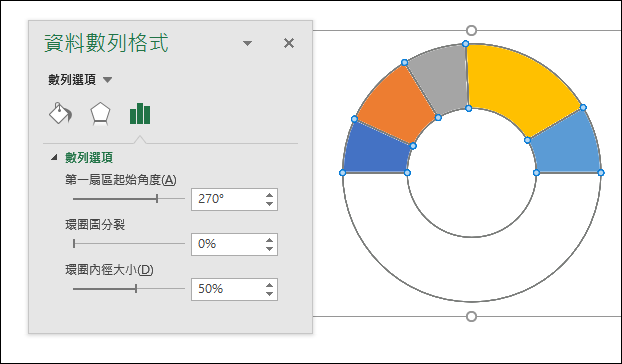The width and height of the screenshot is (622, 364).
Task: Click the 270° angle input field
Action: point(228,199)
